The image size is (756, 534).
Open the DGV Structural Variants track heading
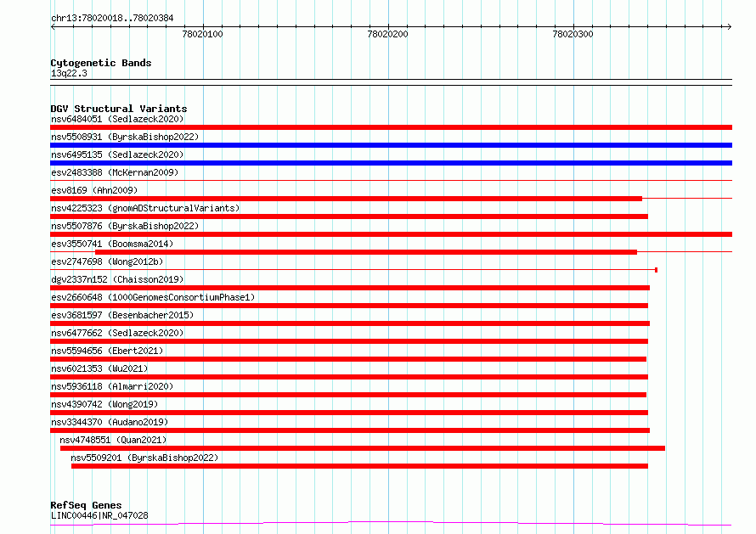point(119,109)
